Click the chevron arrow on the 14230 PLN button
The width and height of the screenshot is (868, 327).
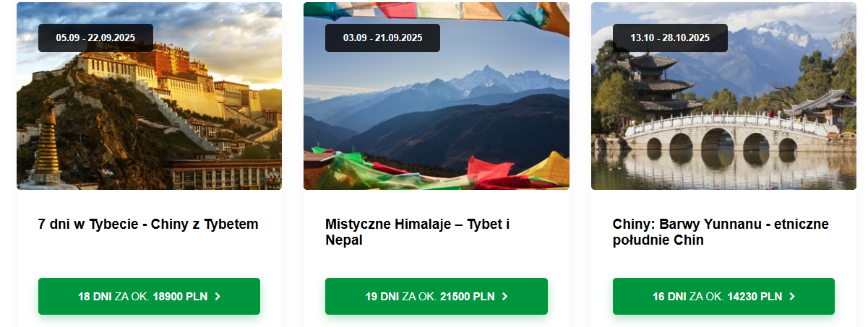(792, 297)
